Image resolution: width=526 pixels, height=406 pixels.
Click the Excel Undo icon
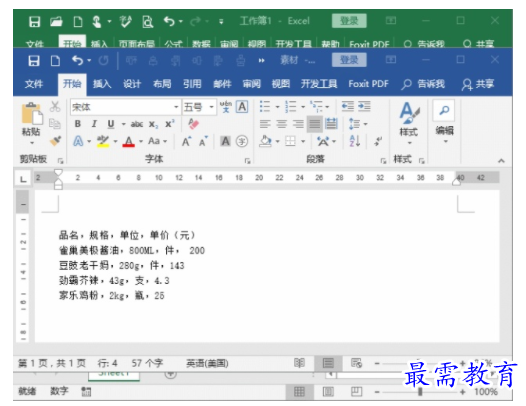(x=169, y=21)
